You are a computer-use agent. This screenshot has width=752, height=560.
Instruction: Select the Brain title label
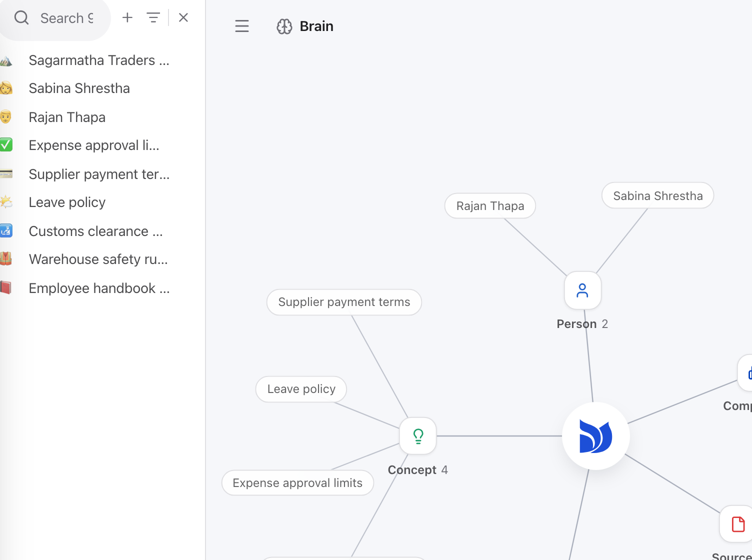tap(316, 26)
